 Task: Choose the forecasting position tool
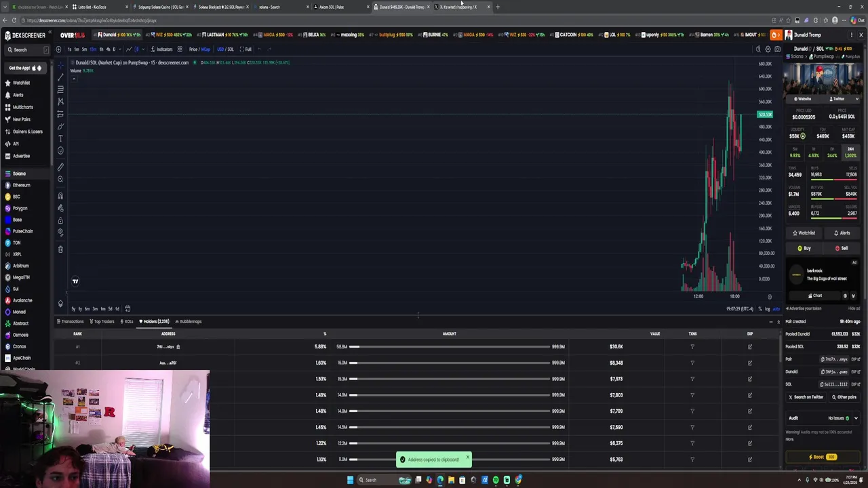(x=60, y=114)
